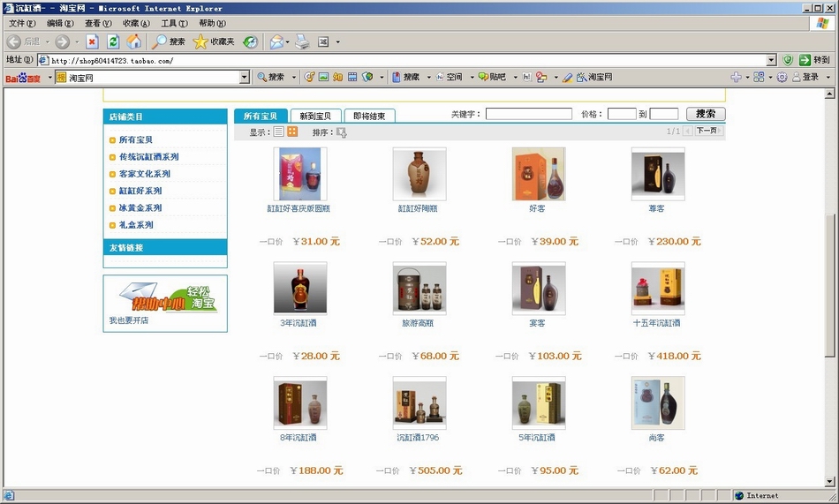Open the 编辑(E) menu

(x=60, y=23)
